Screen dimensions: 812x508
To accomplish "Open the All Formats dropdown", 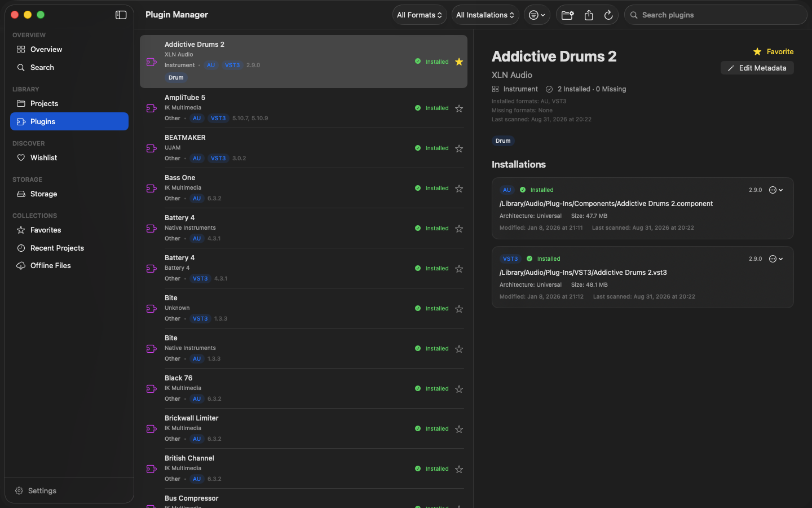I will (x=420, y=15).
